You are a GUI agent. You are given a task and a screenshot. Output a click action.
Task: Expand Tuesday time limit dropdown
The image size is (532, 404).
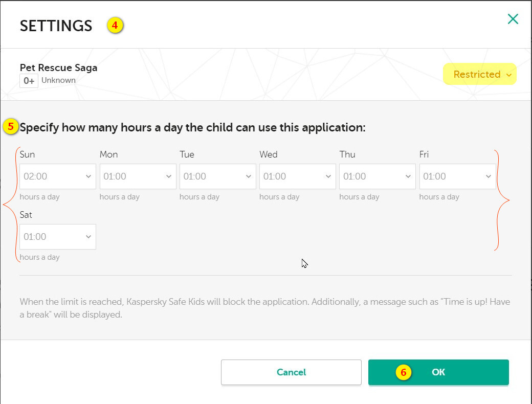point(217,176)
